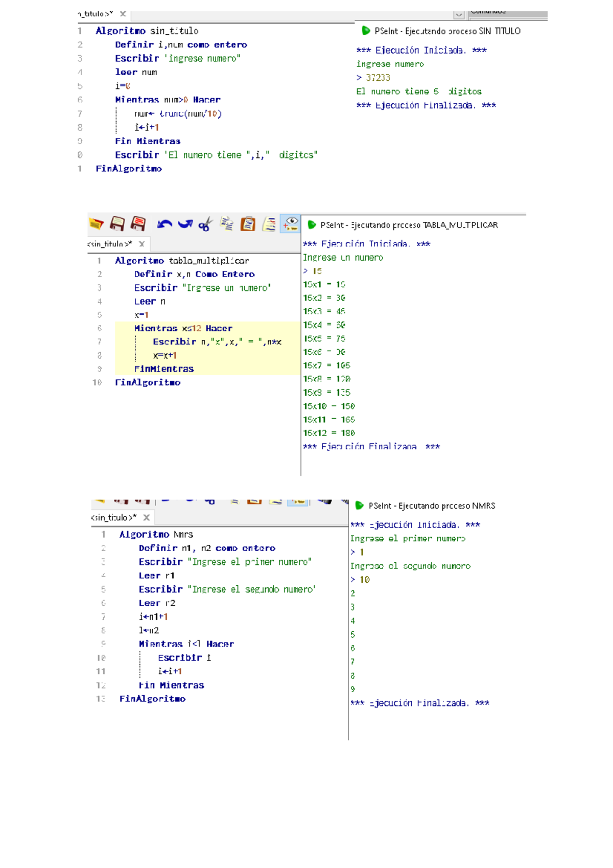This screenshot has width=613, height=868.
Task: Redo with the blue forward arrow
Action: [185, 224]
